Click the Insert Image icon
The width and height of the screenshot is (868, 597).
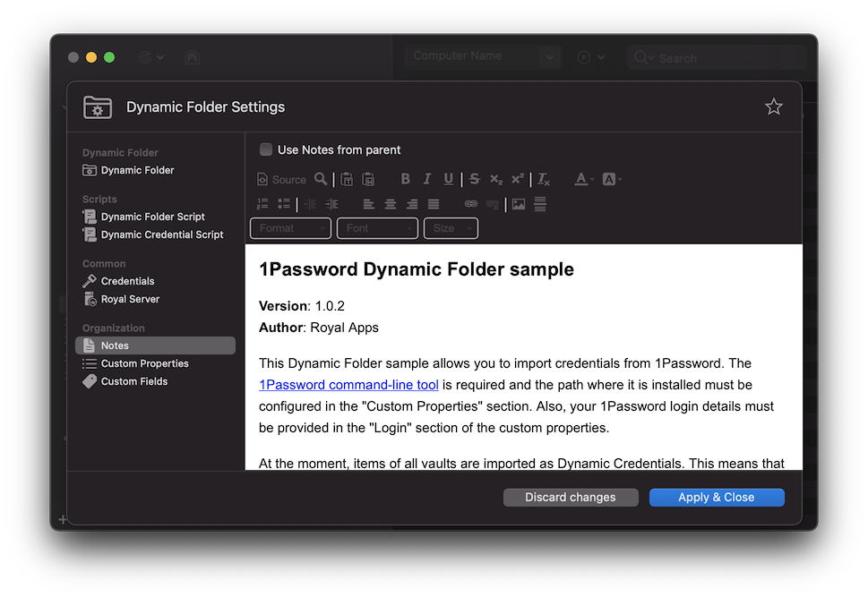pyautogui.click(x=519, y=203)
